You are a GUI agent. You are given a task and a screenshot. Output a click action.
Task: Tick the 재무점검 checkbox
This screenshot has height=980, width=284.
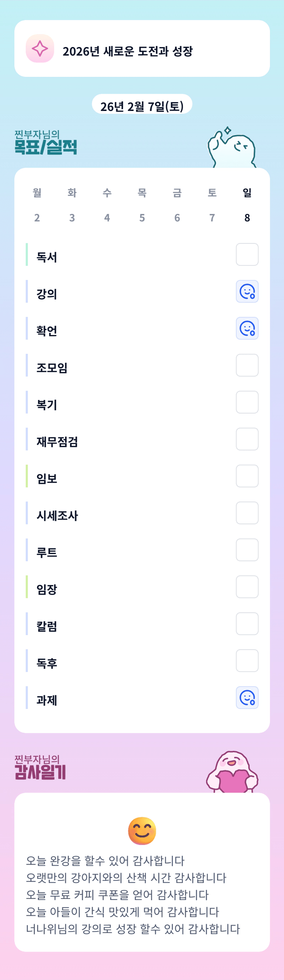247,439
